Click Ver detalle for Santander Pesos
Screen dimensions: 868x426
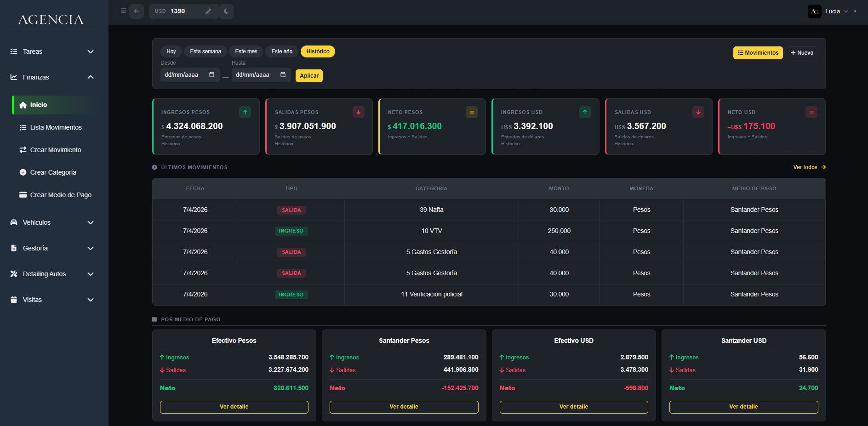(x=404, y=407)
